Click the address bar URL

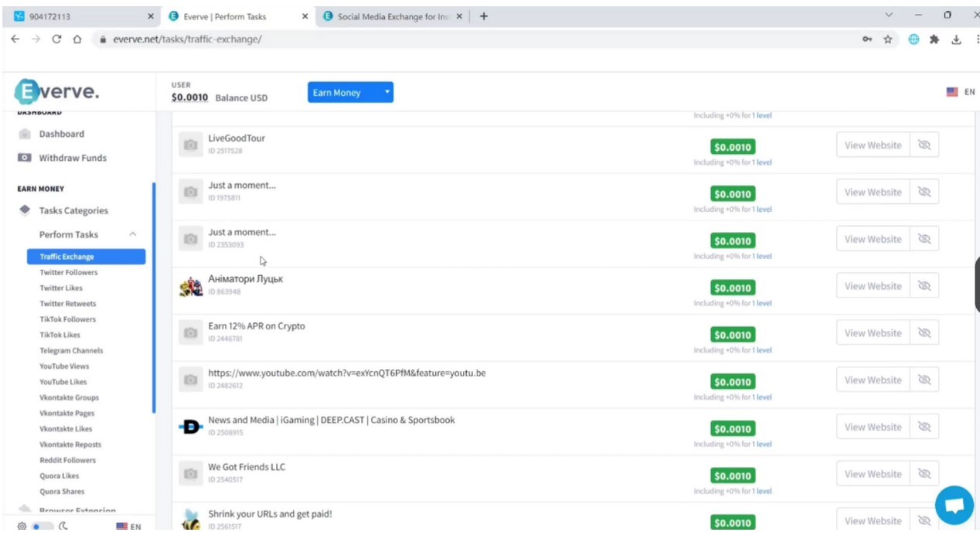[187, 39]
